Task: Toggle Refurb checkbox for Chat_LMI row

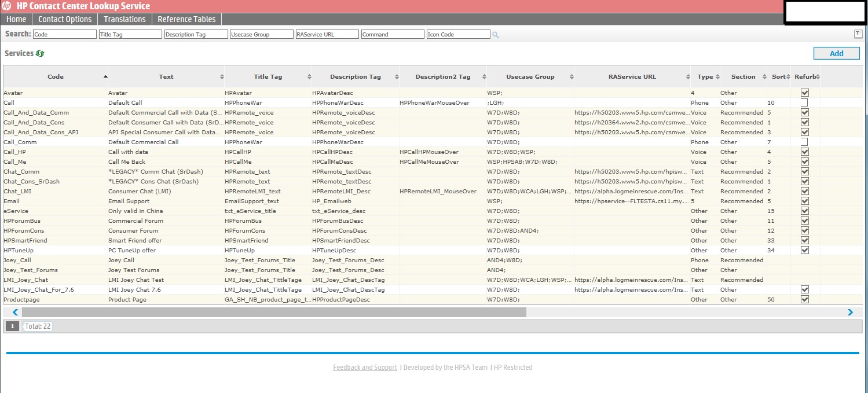Action: (804, 191)
